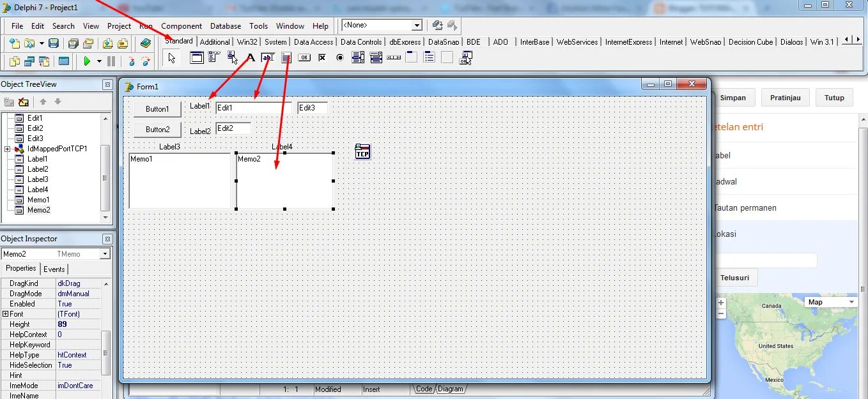
Task: Pick the Memo component icon
Action: pyautogui.click(x=286, y=57)
